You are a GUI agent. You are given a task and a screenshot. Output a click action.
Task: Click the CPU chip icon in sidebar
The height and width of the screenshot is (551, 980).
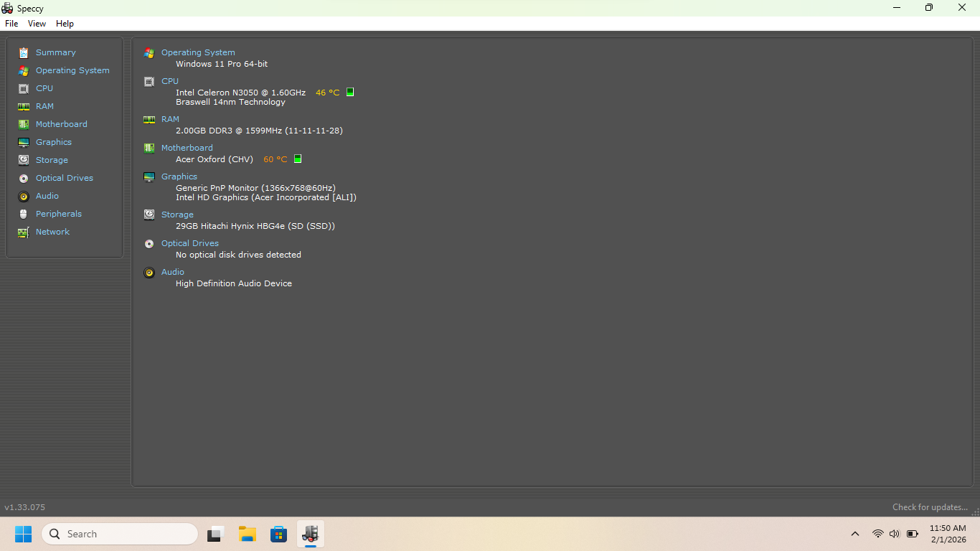click(24, 88)
